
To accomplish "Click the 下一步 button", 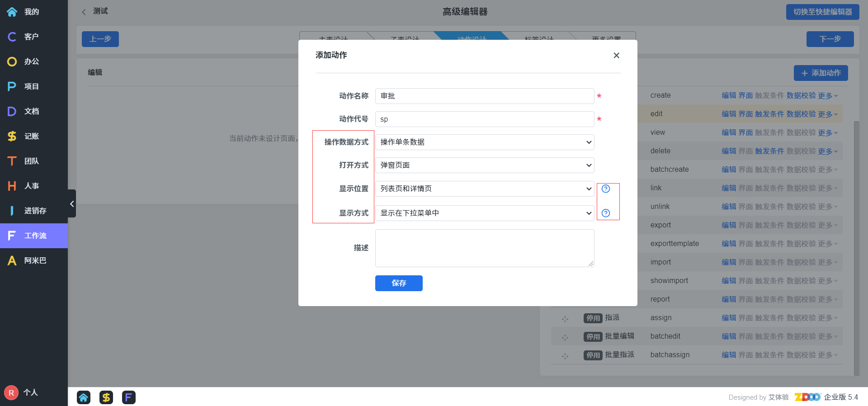I will click(830, 39).
